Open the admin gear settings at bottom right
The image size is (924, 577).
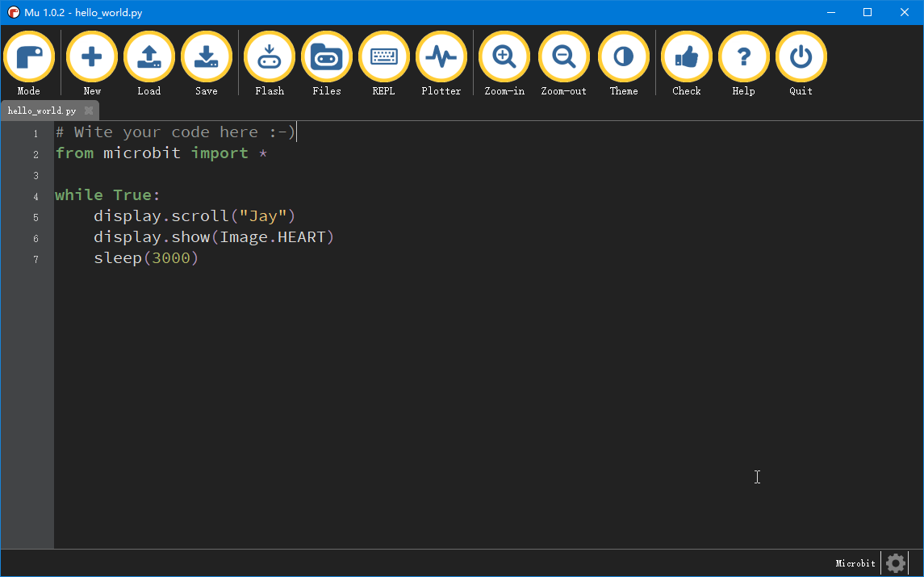894,562
